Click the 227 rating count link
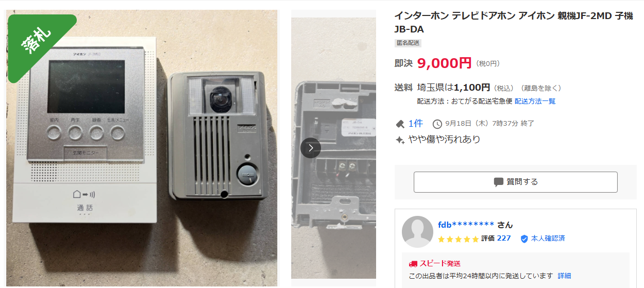 coord(504,239)
